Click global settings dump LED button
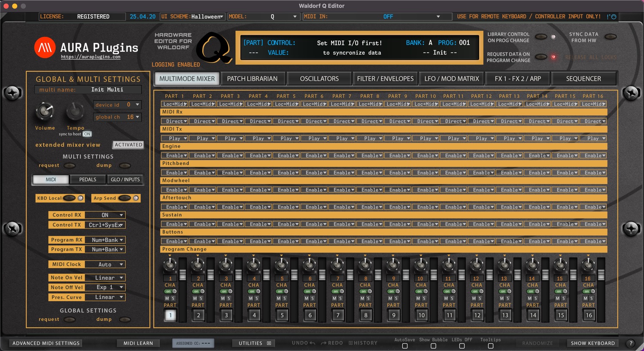Screen dimensions: 644x351 125,319
